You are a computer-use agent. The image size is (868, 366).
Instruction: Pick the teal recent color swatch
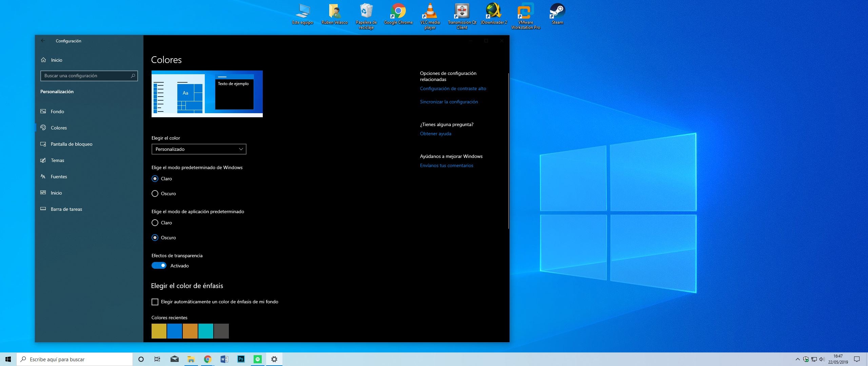click(x=206, y=331)
